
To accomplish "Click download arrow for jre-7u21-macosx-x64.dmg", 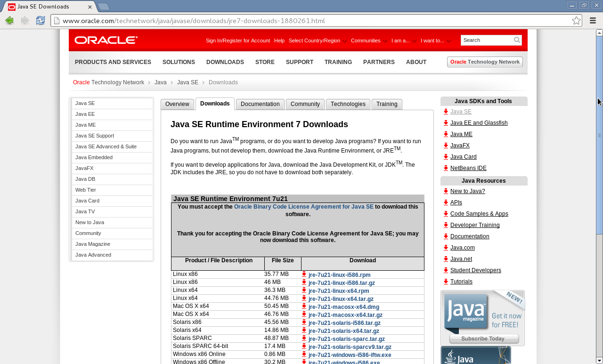I will click(x=304, y=307).
